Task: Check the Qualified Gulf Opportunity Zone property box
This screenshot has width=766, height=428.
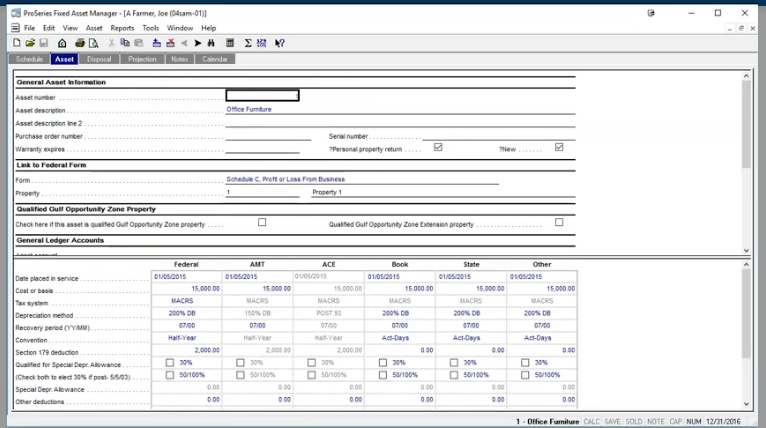Action: click(x=262, y=222)
